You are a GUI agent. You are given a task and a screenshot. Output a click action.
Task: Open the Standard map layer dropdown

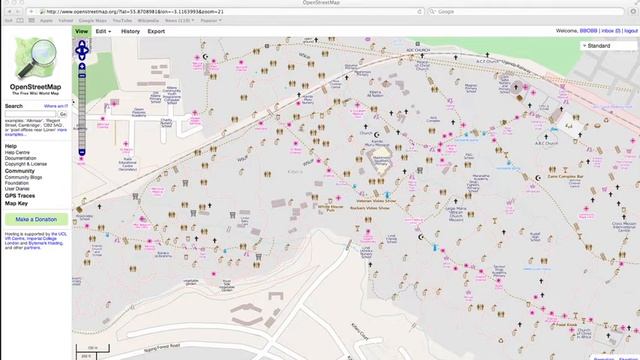coord(609,46)
